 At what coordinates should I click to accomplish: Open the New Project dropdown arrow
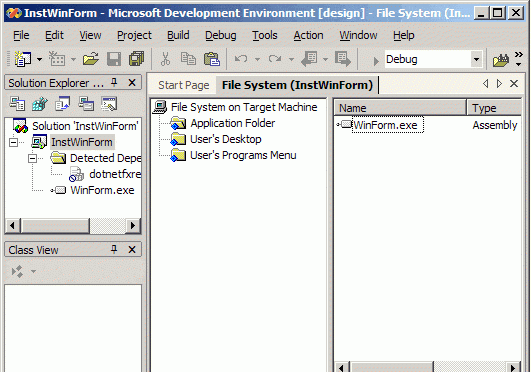(39, 60)
